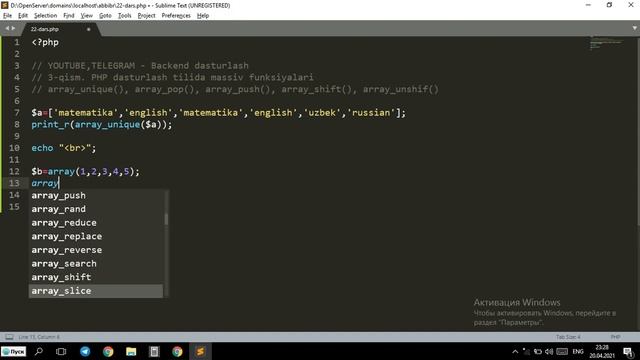Choose array_rand from autocomplete list
The height and width of the screenshot is (360, 640).
click(96, 209)
